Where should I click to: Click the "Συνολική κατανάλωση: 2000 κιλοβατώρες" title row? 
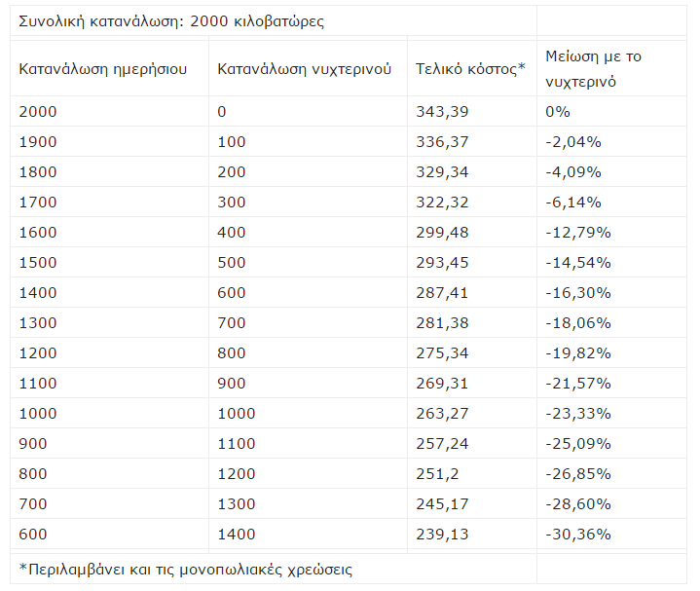171,20
